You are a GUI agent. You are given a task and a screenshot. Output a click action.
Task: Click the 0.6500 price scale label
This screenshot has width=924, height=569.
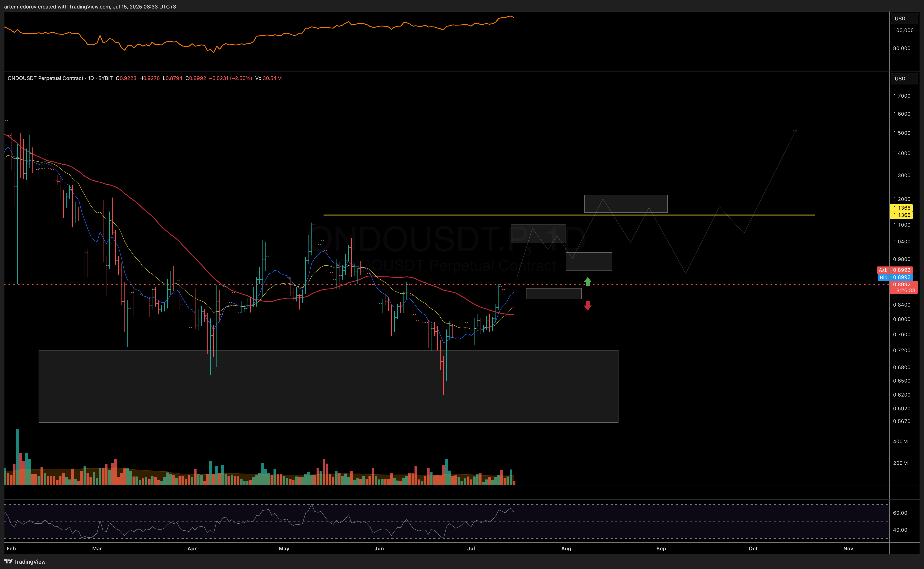[x=902, y=381]
